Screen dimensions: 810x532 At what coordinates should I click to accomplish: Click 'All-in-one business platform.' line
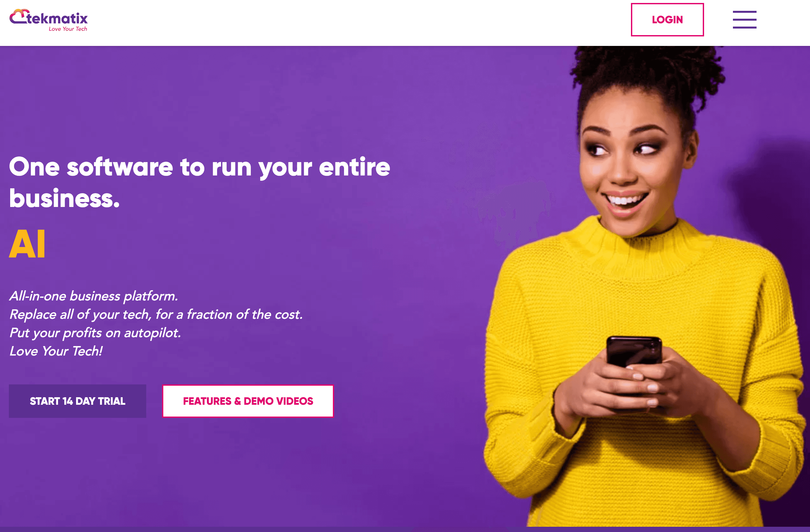click(93, 296)
